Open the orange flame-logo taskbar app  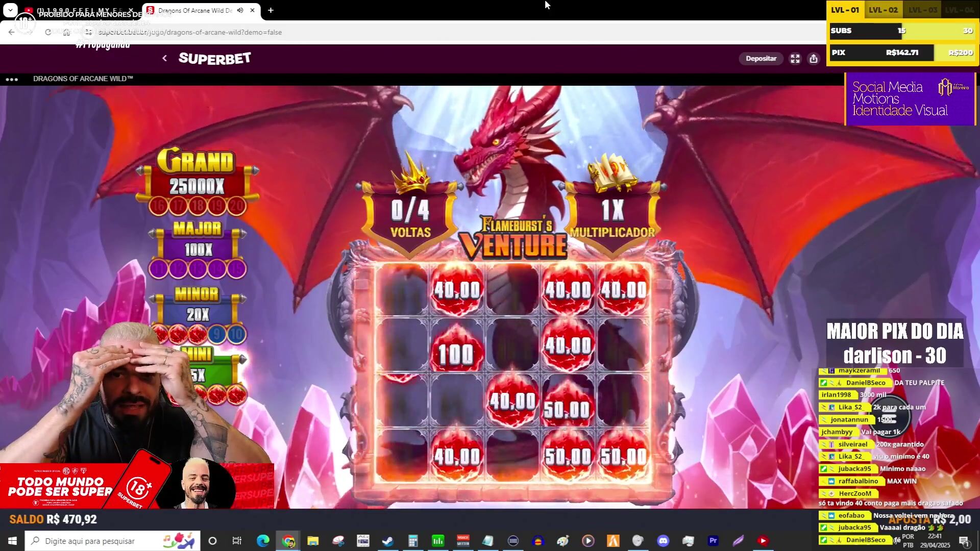(x=613, y=541)
